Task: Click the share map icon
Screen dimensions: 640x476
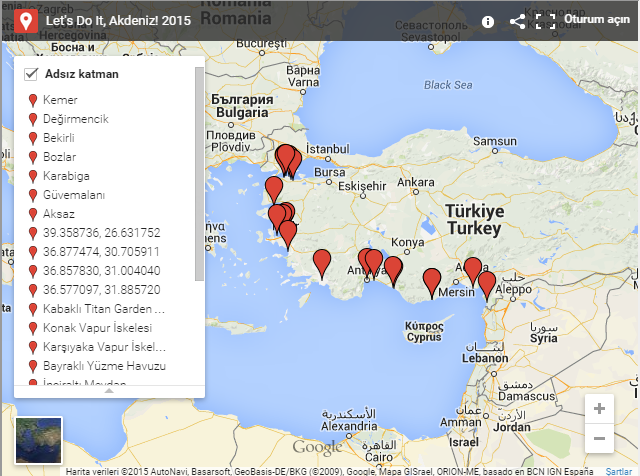Action: click(518, 21)
